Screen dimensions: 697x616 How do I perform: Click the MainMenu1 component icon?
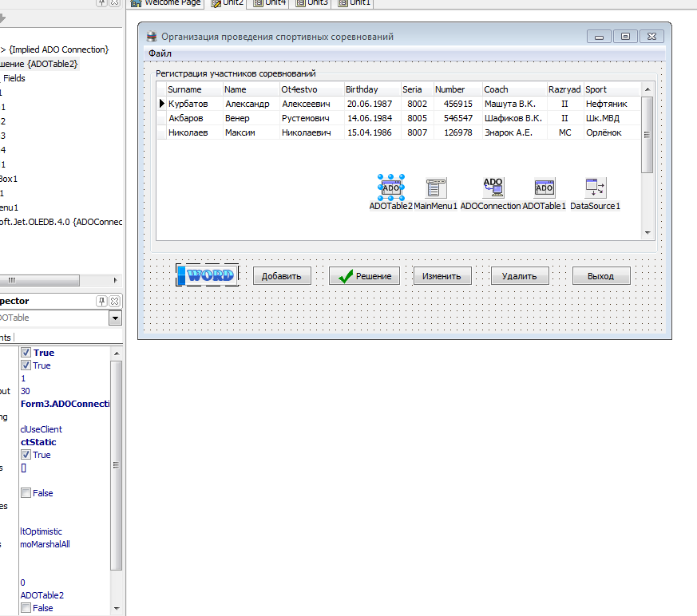point(436,188)
